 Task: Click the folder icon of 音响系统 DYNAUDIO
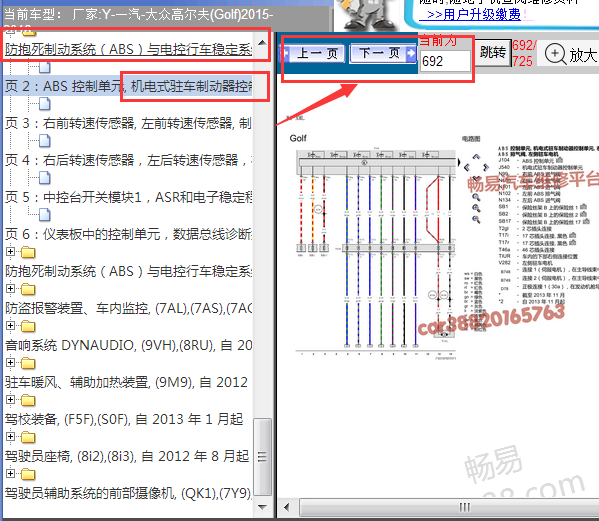click(28, 327)
